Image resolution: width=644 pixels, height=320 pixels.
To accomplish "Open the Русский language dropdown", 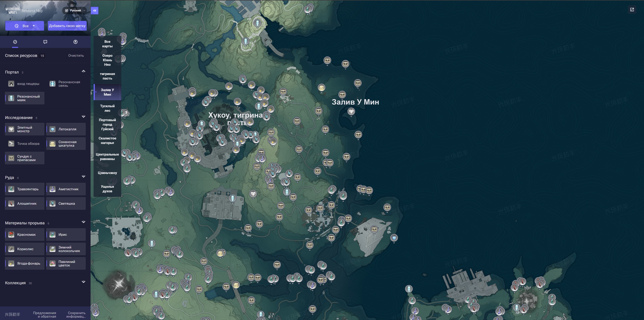I will pyautogui.click(x=75, y=11).
